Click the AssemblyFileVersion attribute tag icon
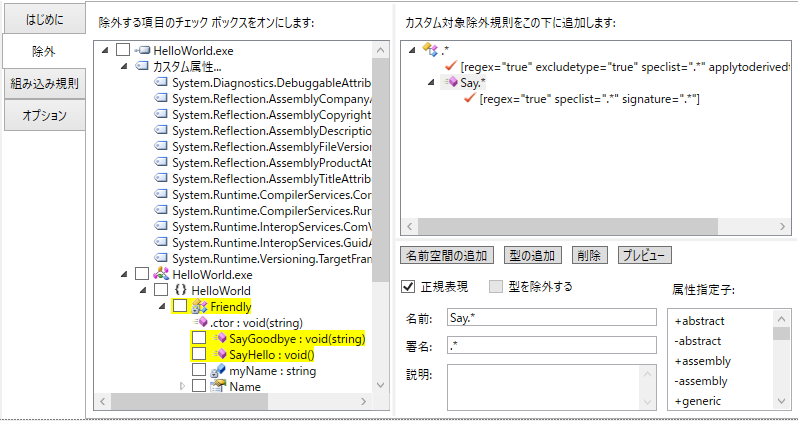The image size is (798, 421). tap(161, 146)
